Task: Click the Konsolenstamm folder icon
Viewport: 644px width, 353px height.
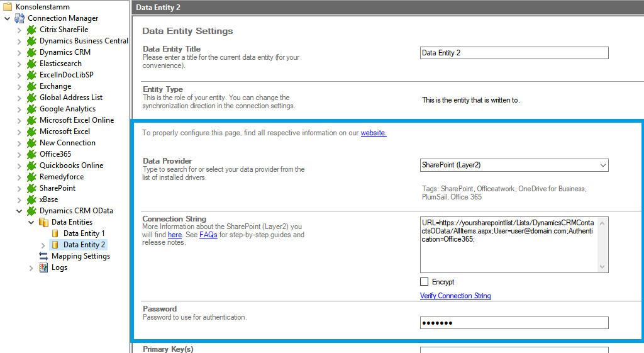Action: pos(8,6)
